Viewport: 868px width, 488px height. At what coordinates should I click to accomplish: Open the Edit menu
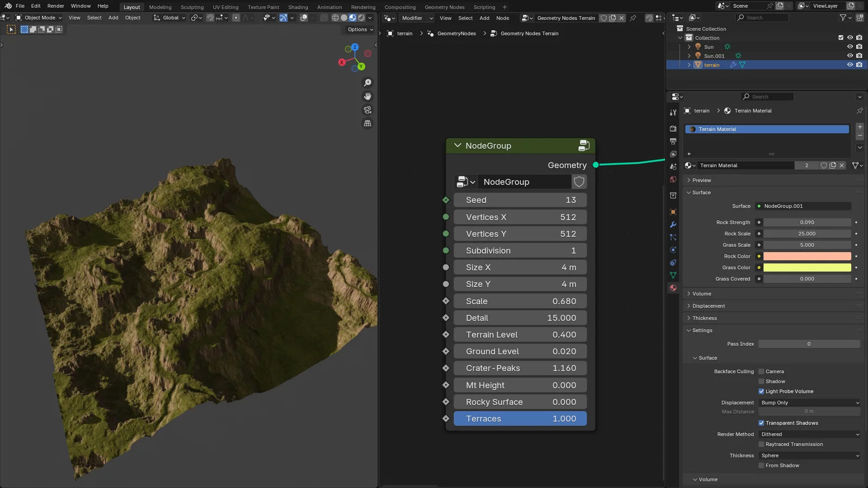point(35,6)
